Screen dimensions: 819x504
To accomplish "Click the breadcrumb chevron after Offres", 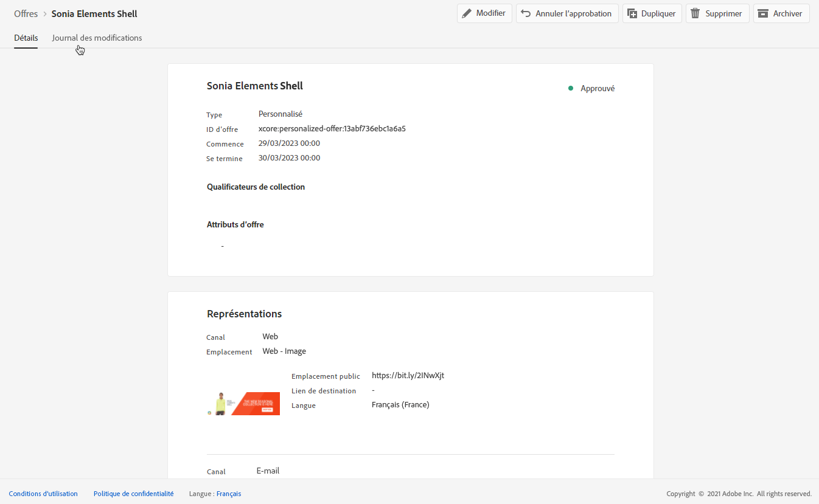I will (x=44, y=14).
